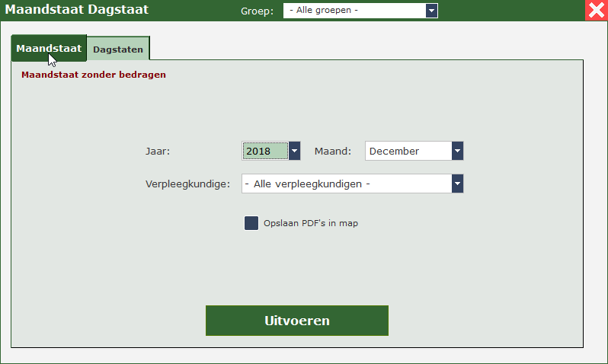The height and width of the screenshot is (364, 608).
Task: Click the "Verpleegkundige:" label
Action: 187,184
